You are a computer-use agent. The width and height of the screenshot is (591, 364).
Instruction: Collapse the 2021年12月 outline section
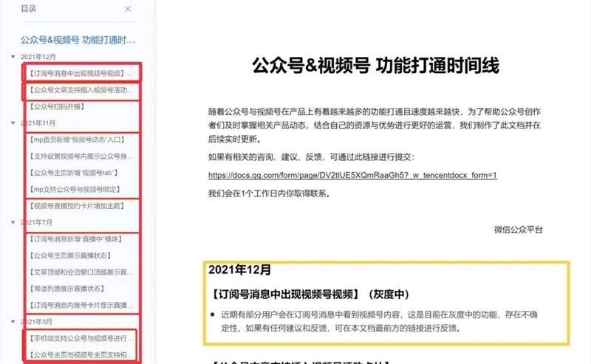pos(13,57)
